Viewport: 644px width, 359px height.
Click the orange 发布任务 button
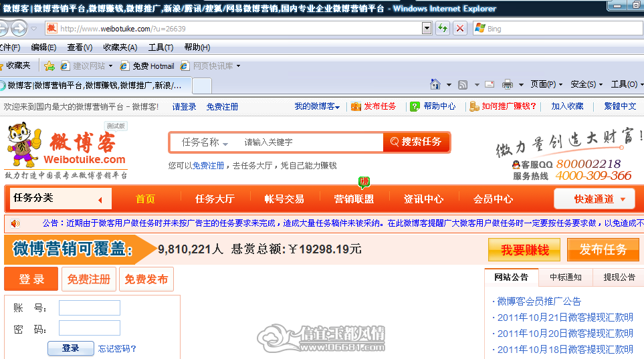pos(603,249)
